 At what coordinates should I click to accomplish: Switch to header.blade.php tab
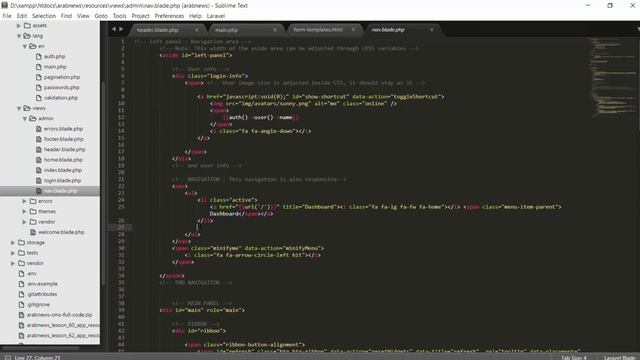coord(158,30)
